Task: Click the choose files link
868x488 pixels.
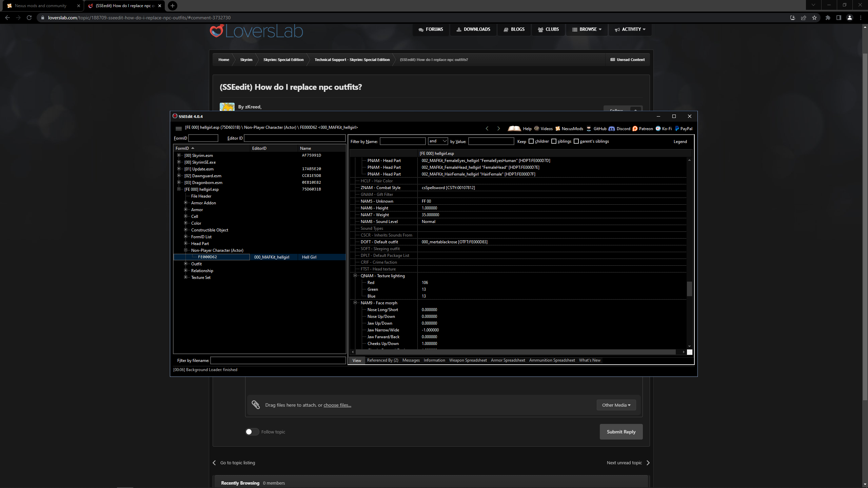Action: point(337,405)
